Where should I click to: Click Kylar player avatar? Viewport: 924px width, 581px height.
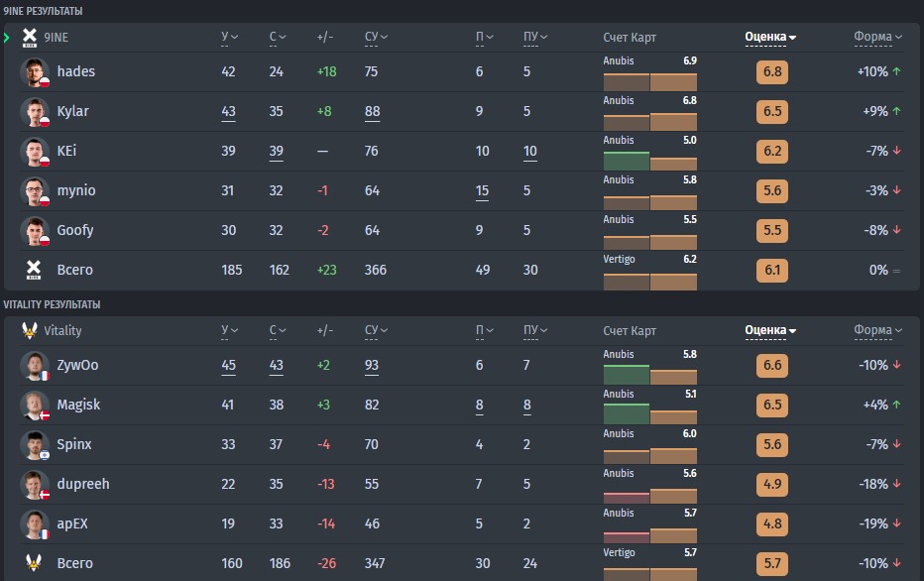click(34, 111)
